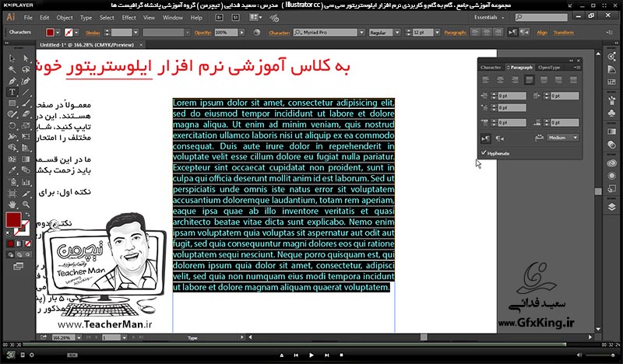Toggle left-to-right paragraph direction in Paragraph panel
The width and height of the screenshot is (623, 364).
[485, 138]
